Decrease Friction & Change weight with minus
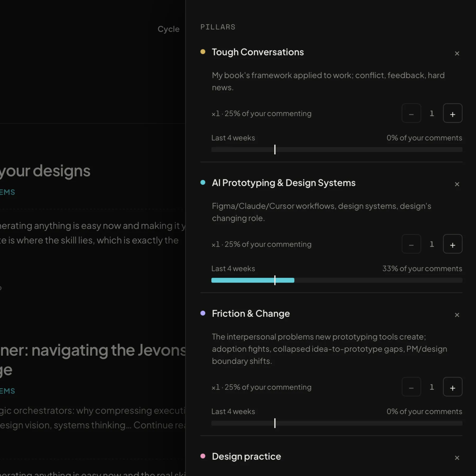Viewport: 476px width, 476px height. click(411, 387)
